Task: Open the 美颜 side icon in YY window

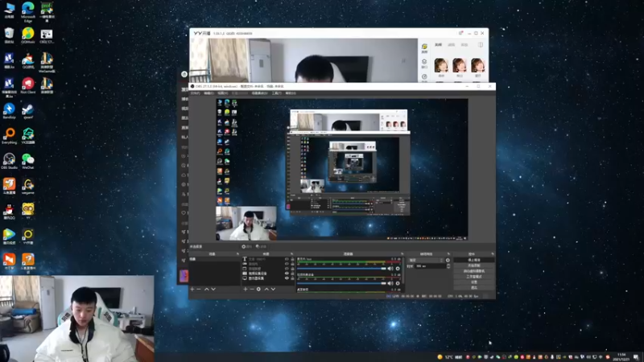Action: pyautogui.click(x=424, y=48)
